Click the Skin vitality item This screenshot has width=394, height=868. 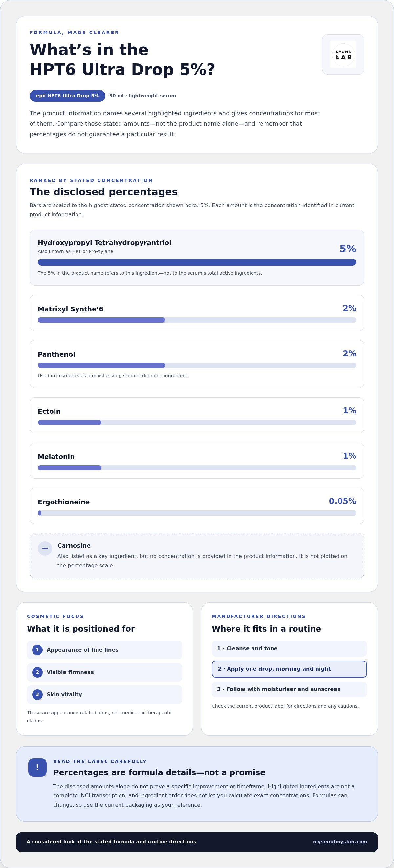(x=104, y=694)
